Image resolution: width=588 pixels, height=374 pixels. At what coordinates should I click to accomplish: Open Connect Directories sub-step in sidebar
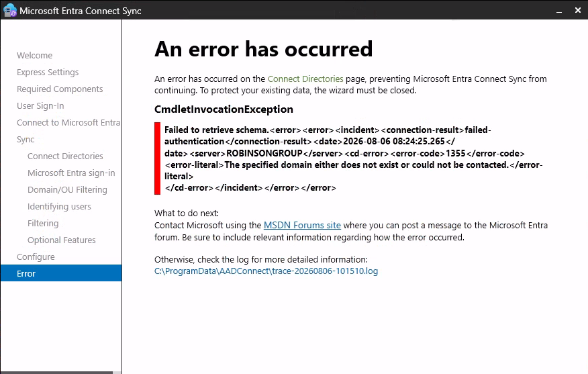(x=65, y=156)
